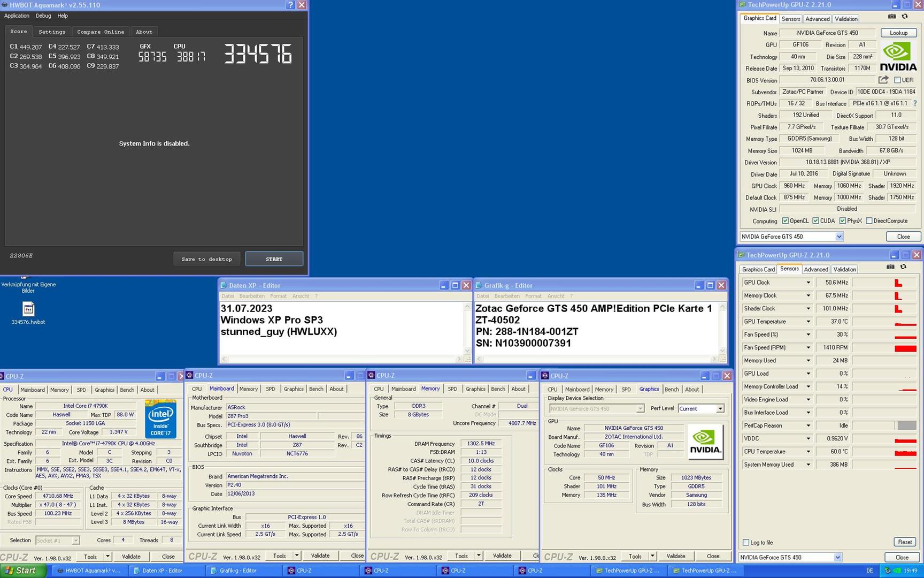Expand the GPU Temperature sensor dropdown
The height and width of the screenshot is (578, 924).
coord(808,322)
